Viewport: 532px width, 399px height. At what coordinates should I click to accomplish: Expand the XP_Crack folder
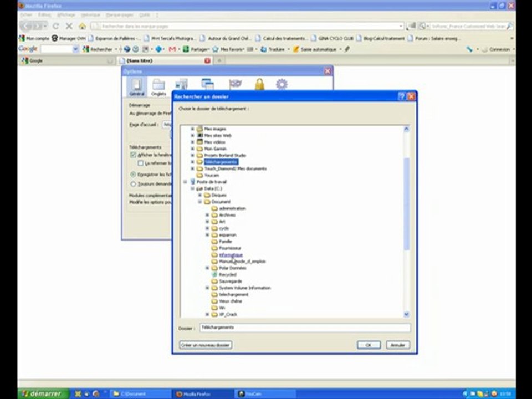pyautogui.click(x=207, y=315)
